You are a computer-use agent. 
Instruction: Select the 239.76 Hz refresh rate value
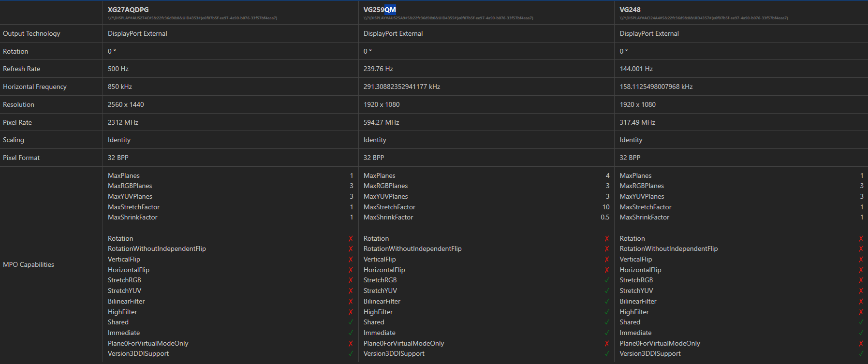(378, 69)
